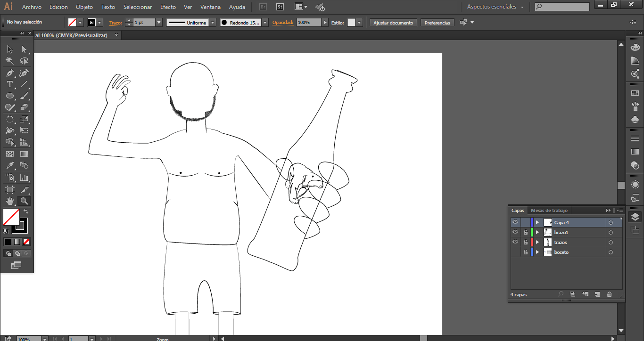Image resolution: width=644 pixels, height=341 pixels.
Task: Unlock the brazo1 layer
Action: click(526, 232)
